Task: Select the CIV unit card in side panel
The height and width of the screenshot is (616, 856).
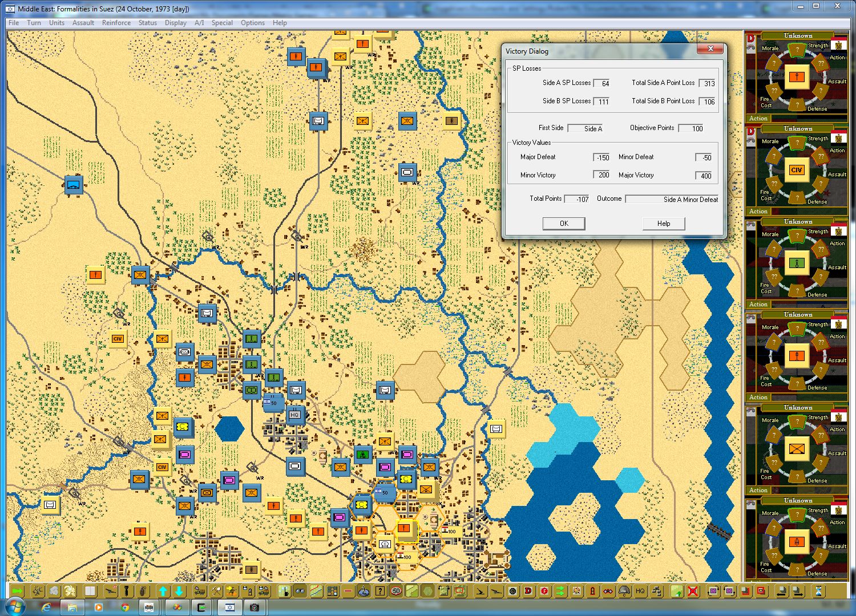Action: [797, 169]
